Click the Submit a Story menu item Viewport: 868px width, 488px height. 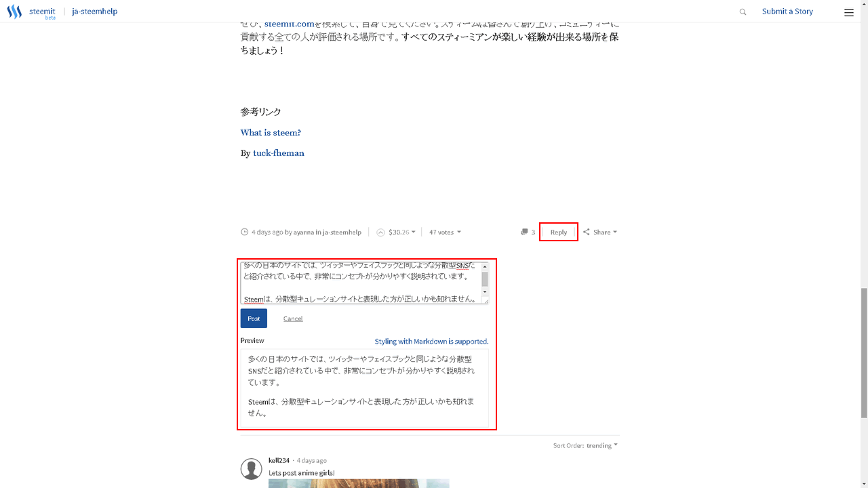point(787,12)
